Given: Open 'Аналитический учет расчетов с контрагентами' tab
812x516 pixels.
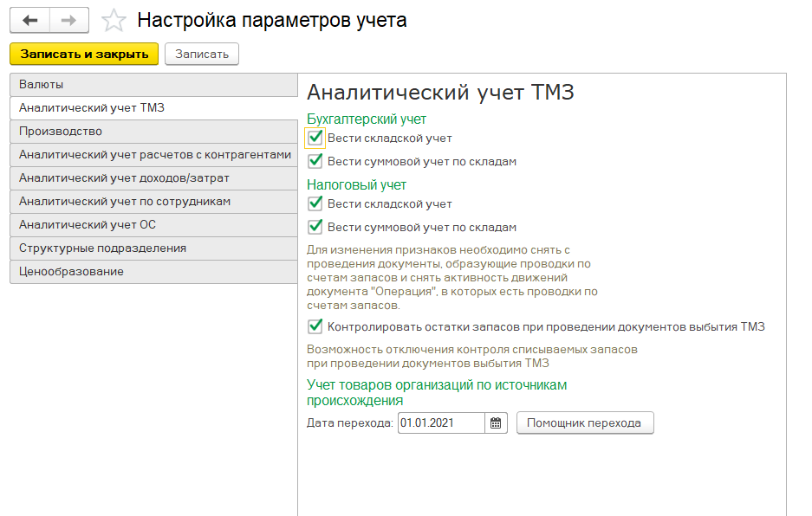Looking at the screenshot, I should pyautogui.click(x=153, y=155).
